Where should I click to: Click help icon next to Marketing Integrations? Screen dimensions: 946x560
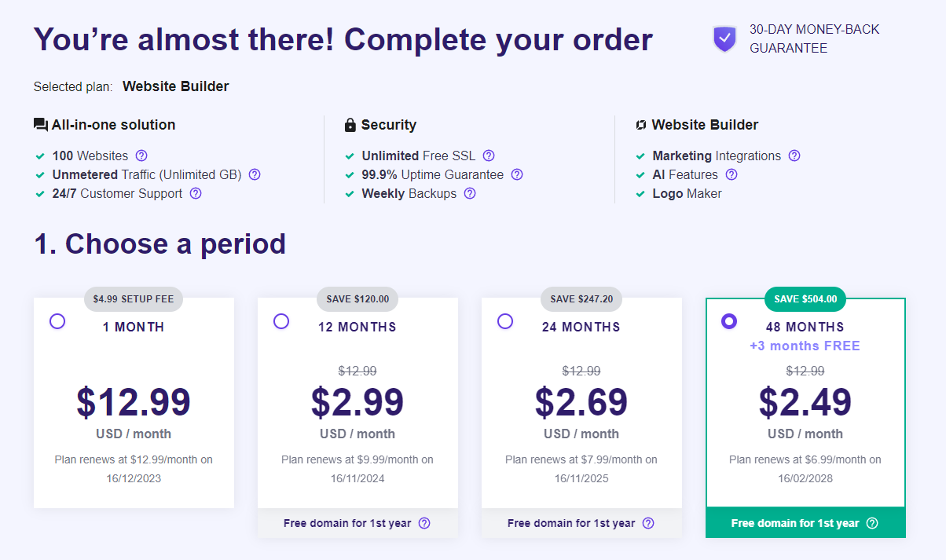click(794, 156)
